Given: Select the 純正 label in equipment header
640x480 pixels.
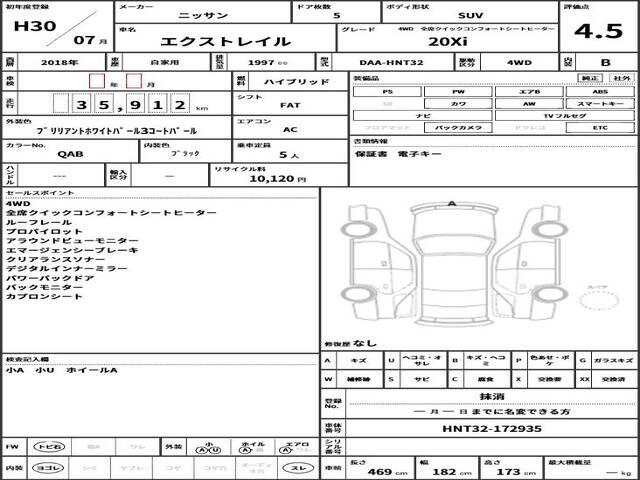Looking at the screenshot, I should coord(590,77).
